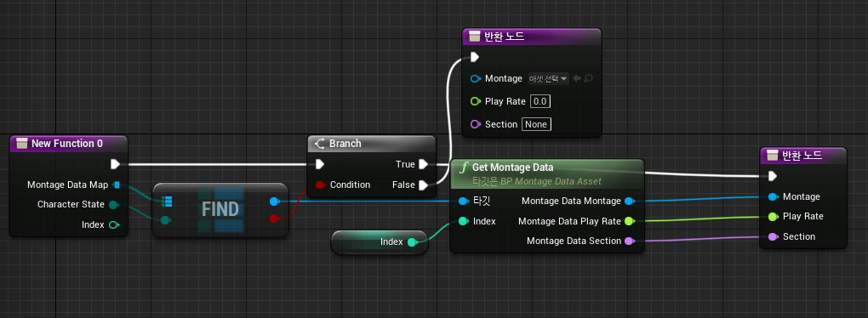Click Montage Data Section output pin
Image resolution: width=868 pixels, height=318 pixels.
click(x=629, y=241)
